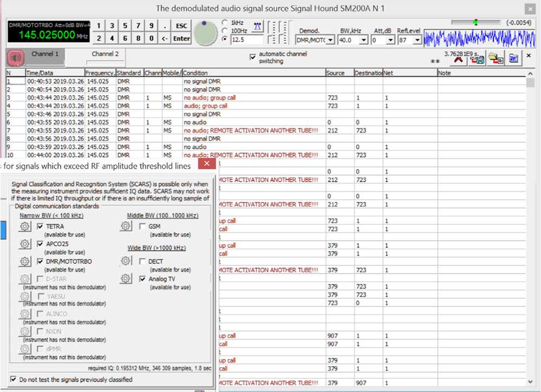Open DMR/MOTOTRBO settings gear icon
Viewport: 541px width, 392px height.
click(25, 262)
